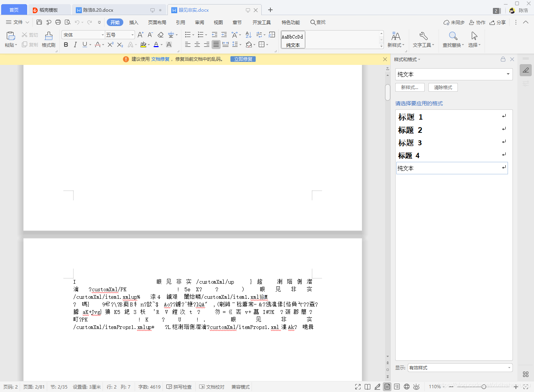Click the Undo arrow icon

click(x=77, y=22)
